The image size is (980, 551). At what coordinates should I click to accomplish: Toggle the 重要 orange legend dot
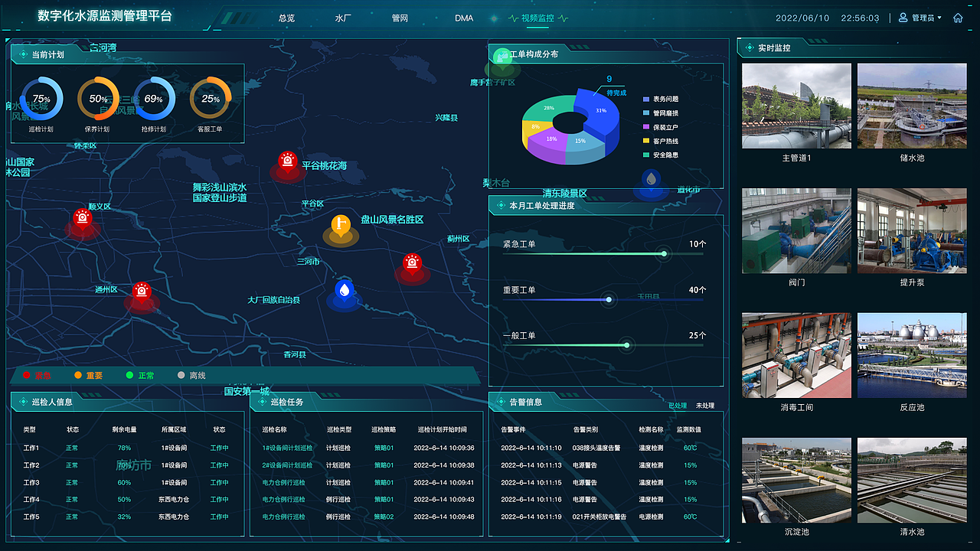click(x=78, y=375)
